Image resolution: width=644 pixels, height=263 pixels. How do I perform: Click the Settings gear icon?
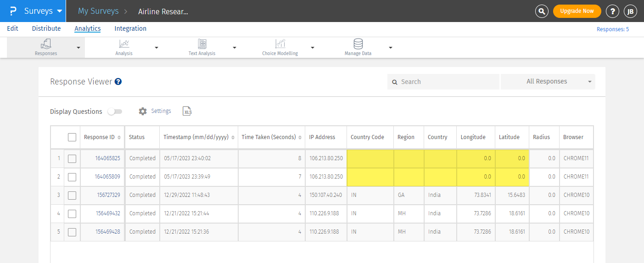pos(143,111)
